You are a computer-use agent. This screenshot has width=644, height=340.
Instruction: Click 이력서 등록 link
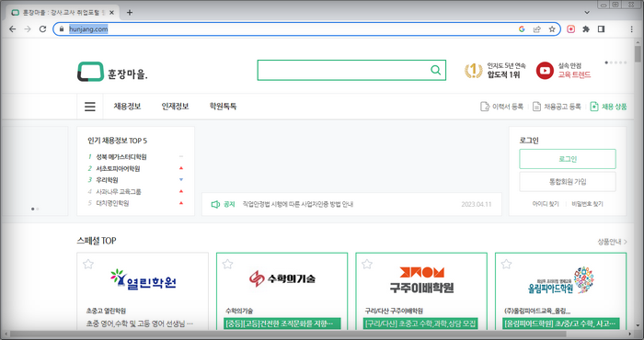click(502, 107)
